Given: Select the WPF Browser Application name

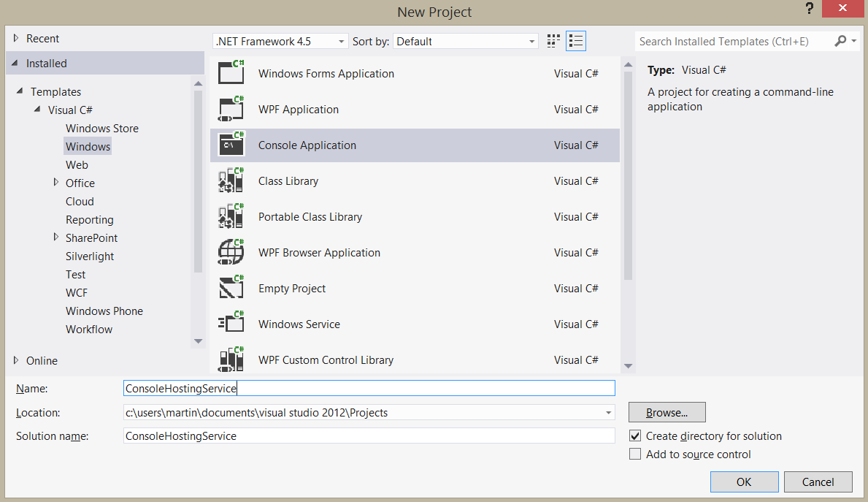Looking at the screenshot, I should [320, 253].
